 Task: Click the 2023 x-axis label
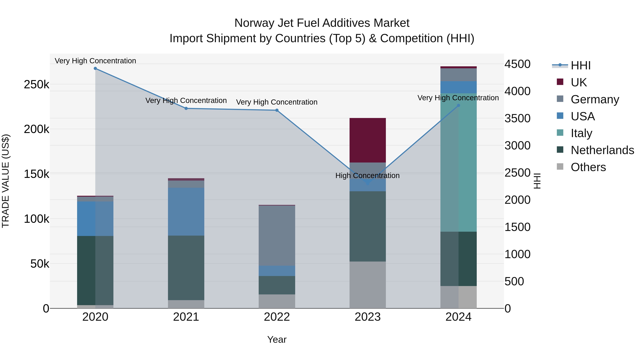[367, 317]
